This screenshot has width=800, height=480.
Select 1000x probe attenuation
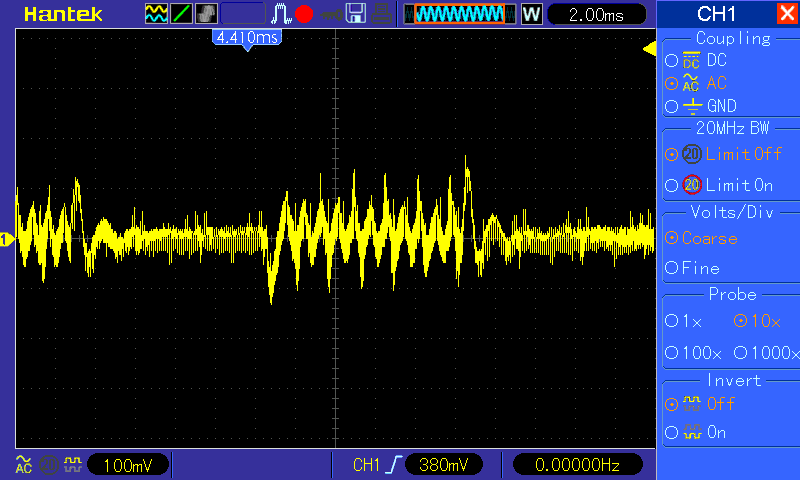pos(766,352)
